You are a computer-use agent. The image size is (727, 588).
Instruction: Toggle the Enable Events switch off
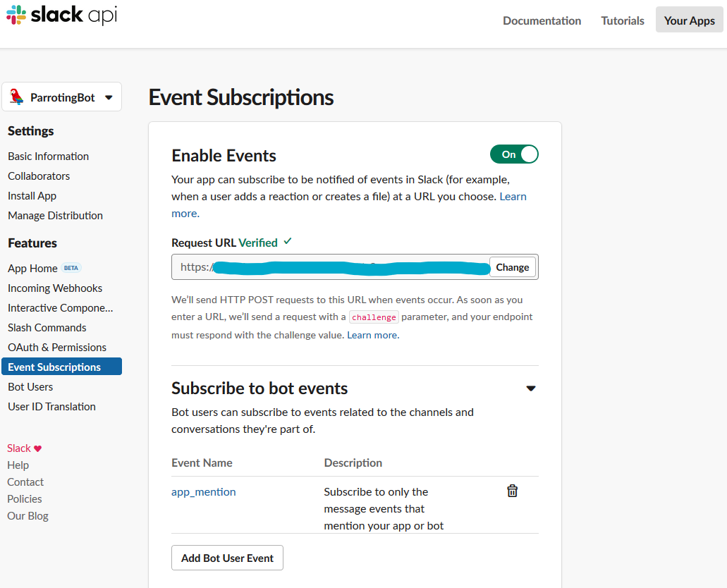click(514, 154)
